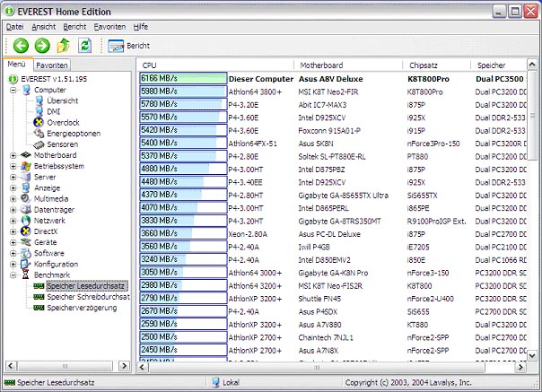Click the 5980 MB/s result bar
542x392 pixels.
click(183, 91)
